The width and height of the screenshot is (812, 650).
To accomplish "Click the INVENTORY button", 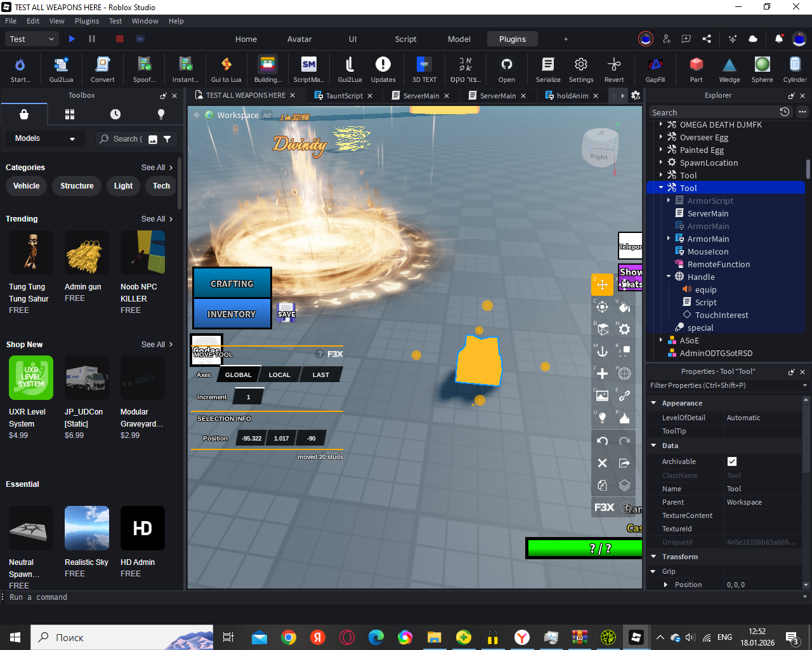I will coord(232,314).
